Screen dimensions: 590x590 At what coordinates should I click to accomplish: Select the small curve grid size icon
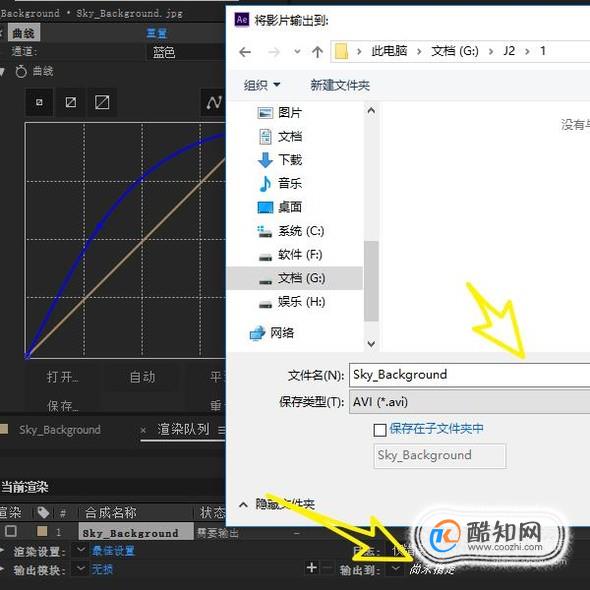[x=39, y=102]
